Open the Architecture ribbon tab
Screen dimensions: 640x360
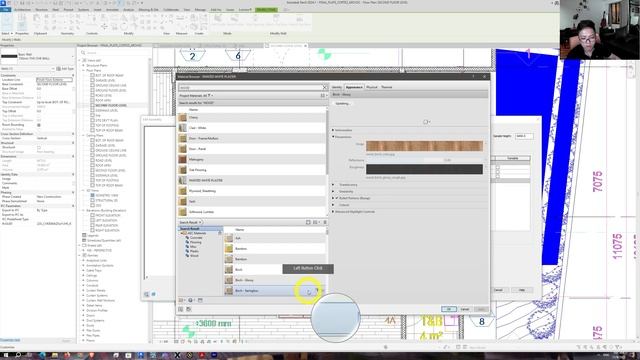click(x=22, y=10)
